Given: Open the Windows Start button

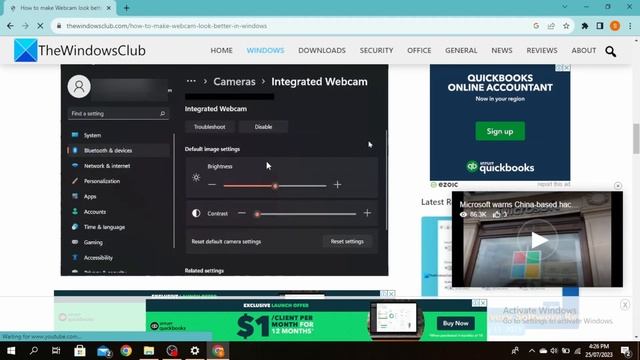Looking at the screenshot, I should pyautogui.click(x=11, y=351).
